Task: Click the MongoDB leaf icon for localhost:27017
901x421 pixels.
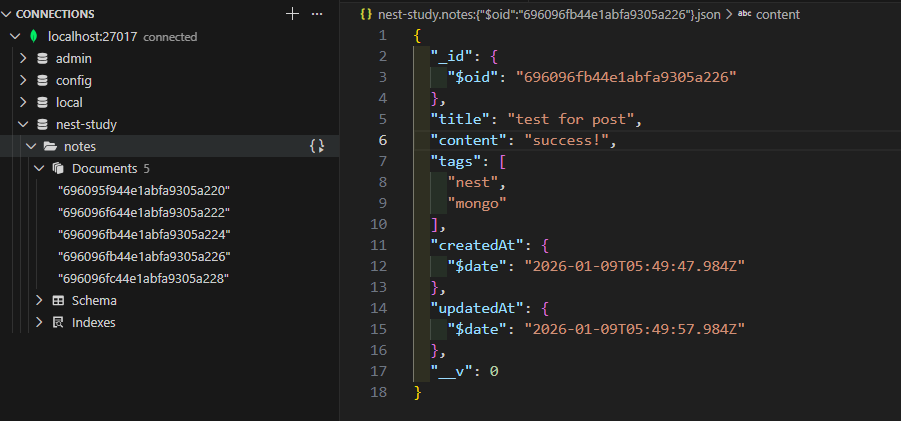Action: click(x=33, y=37)
